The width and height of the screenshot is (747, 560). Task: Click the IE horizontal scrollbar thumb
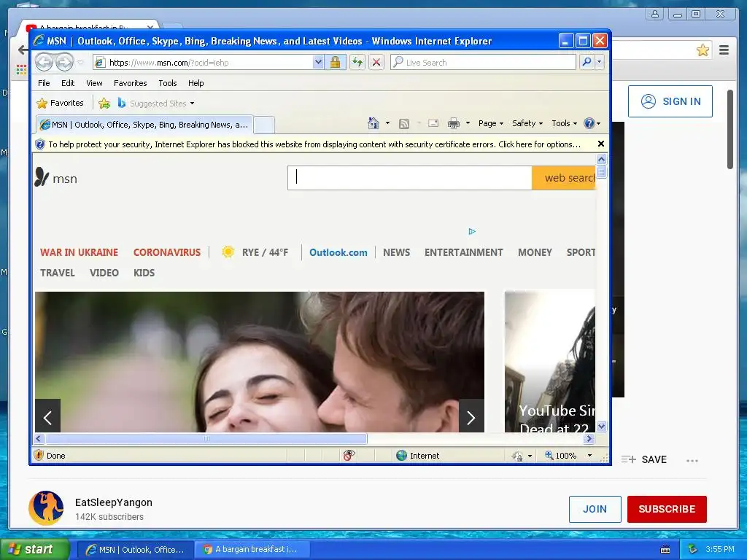[x=206, y=438]
